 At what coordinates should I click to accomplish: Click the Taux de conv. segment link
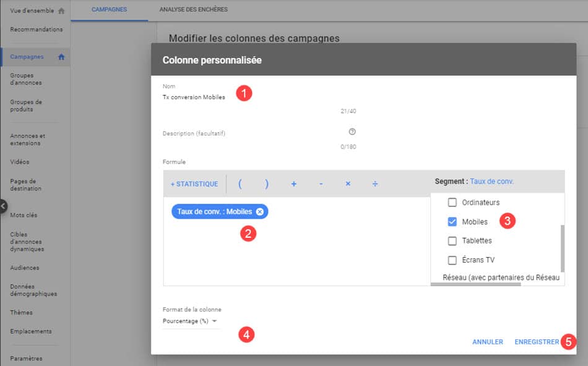click(x=491, y=181)
